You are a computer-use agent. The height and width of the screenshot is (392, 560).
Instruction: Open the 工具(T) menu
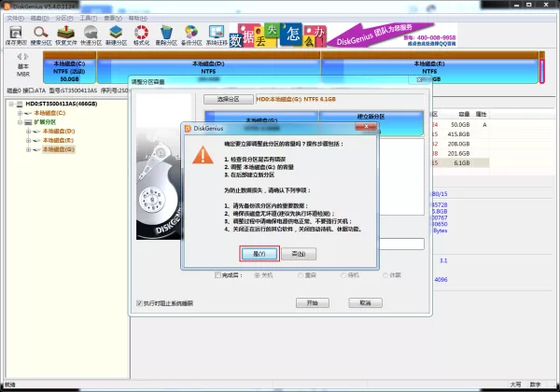[89, 19]
